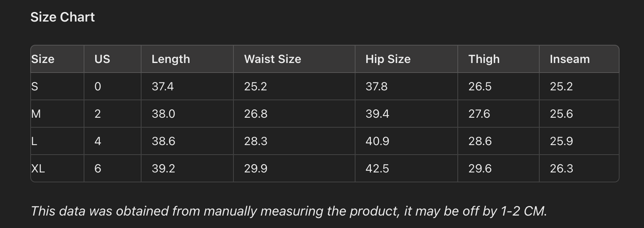The width and height of the screenshot is (644, 228).
Task: Select the S size row label
Action: click(35, 87)
